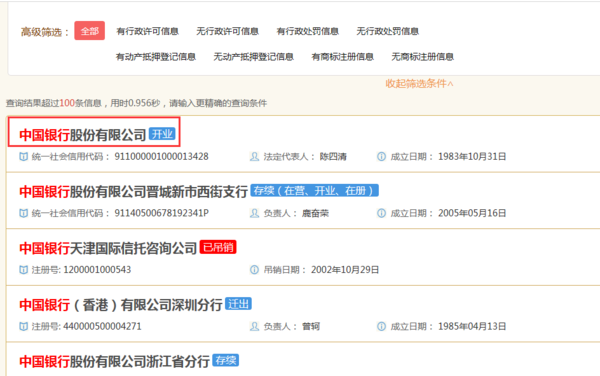Filter by 无动产抵押登记信息
Screen dimensions: 600x376
253,57
